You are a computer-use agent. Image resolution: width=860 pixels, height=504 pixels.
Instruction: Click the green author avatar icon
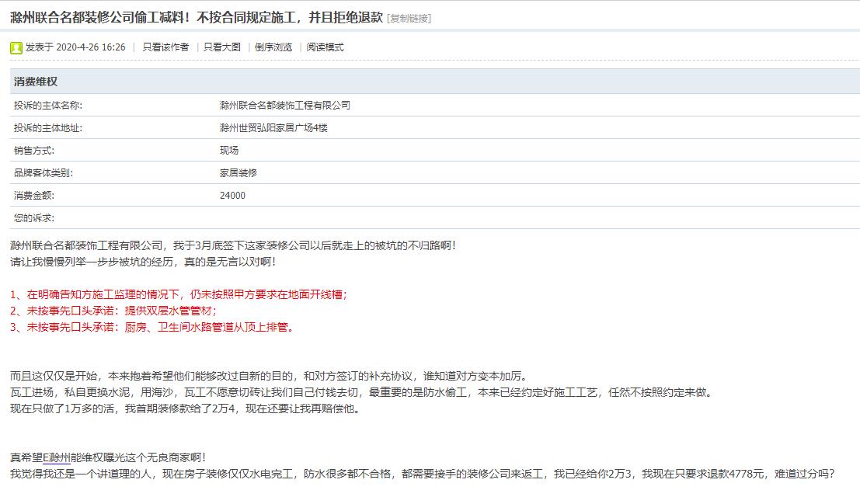coord(16,47)
